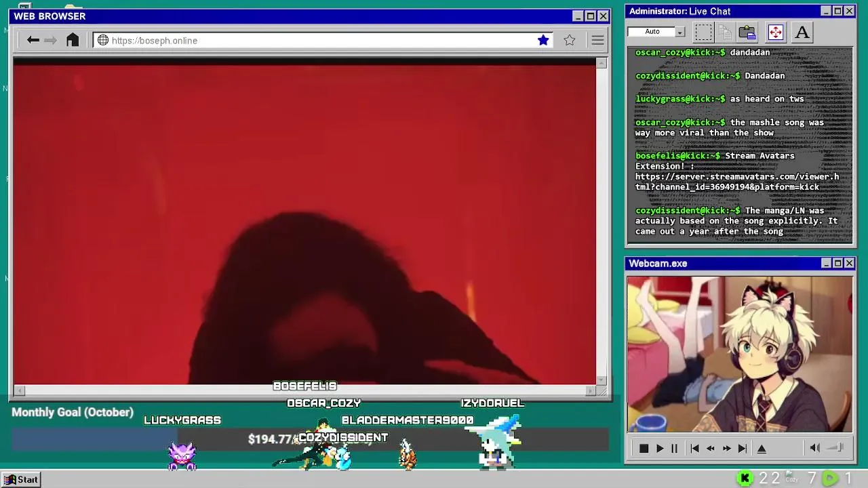Click the globe icon in address bar
The width and height of the screenshot is (868, 488).
103,41
